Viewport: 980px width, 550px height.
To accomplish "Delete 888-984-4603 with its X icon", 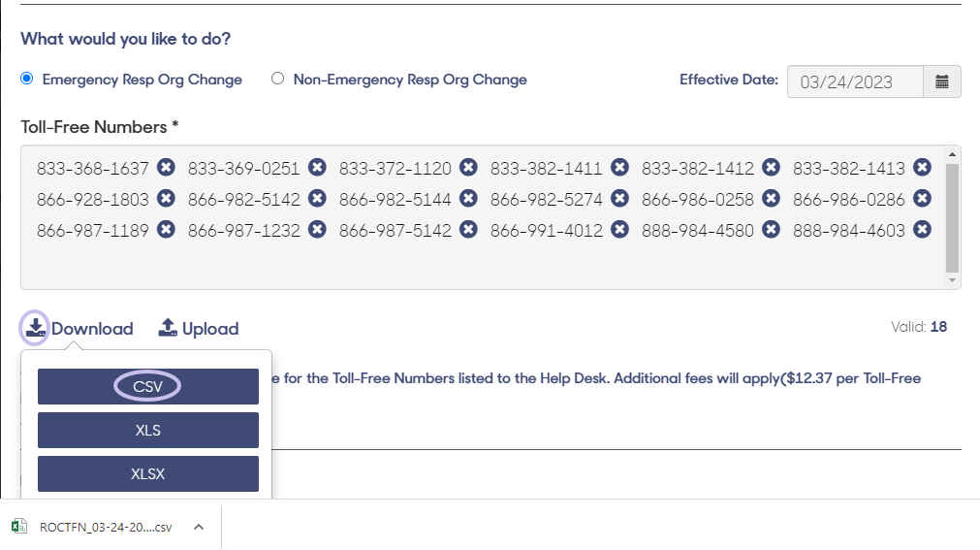I will coord(922,230).
